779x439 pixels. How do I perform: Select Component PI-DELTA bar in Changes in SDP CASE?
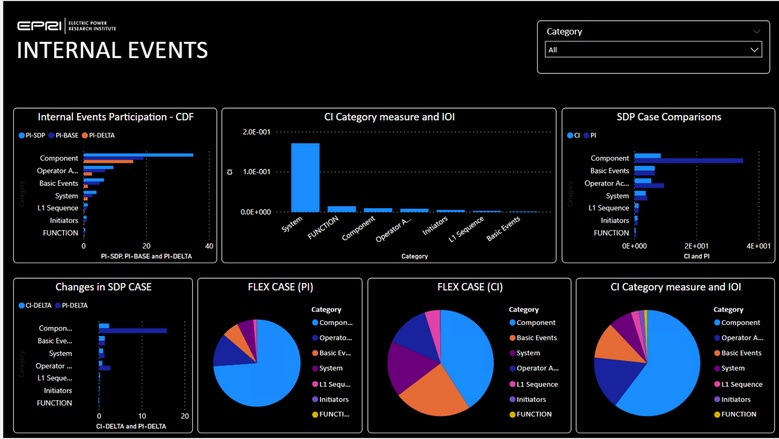[133, 331]
